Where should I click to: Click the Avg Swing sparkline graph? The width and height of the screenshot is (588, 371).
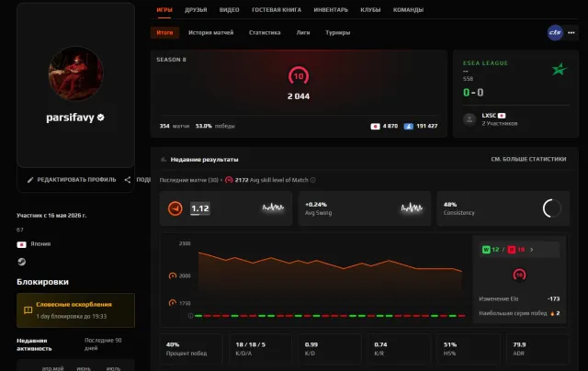(412, 208)
